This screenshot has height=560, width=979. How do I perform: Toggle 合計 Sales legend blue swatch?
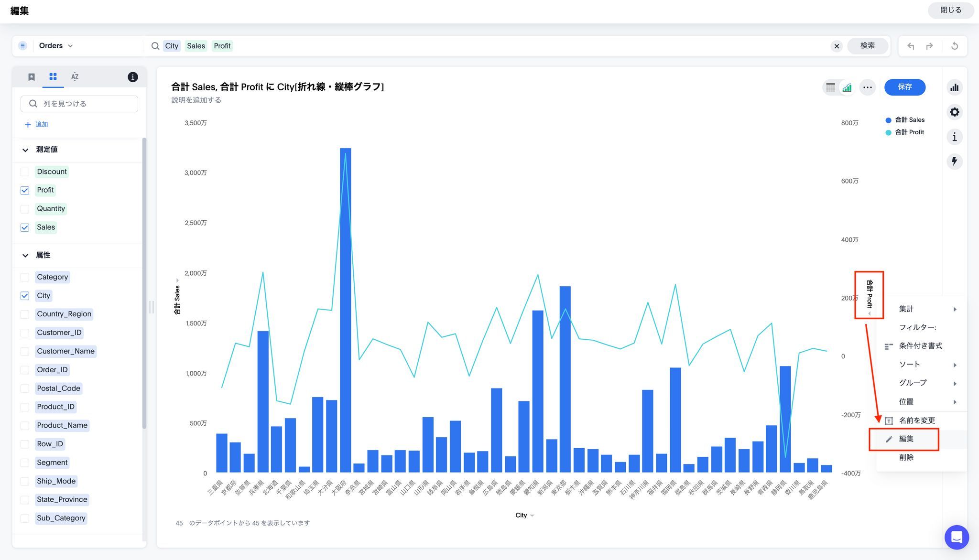(888, 120)
